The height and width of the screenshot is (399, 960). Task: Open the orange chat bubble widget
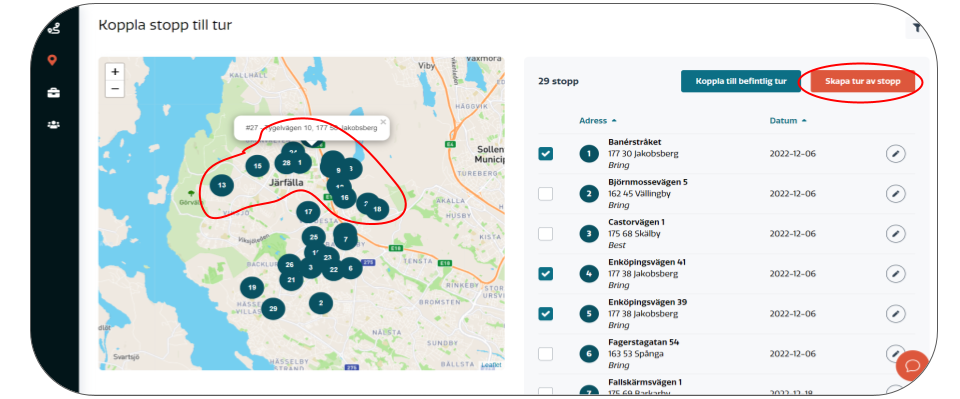tap(913, 365)
